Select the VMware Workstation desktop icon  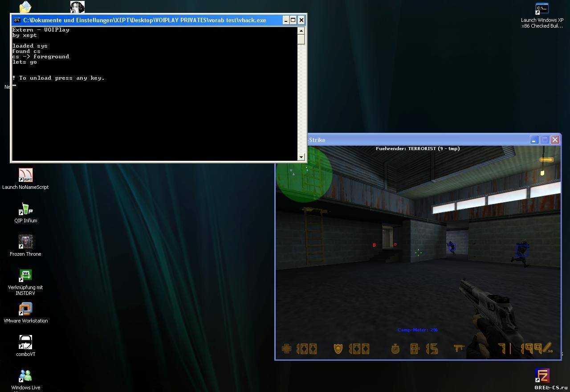(x=25, y=312)
